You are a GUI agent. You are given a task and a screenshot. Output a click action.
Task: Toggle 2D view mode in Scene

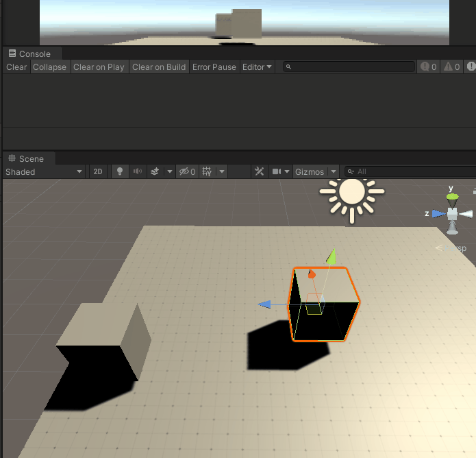click(x=98, y=171)
